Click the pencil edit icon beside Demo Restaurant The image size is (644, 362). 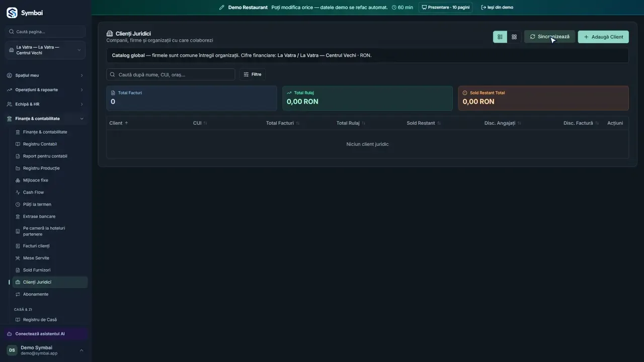click(221, 8)
